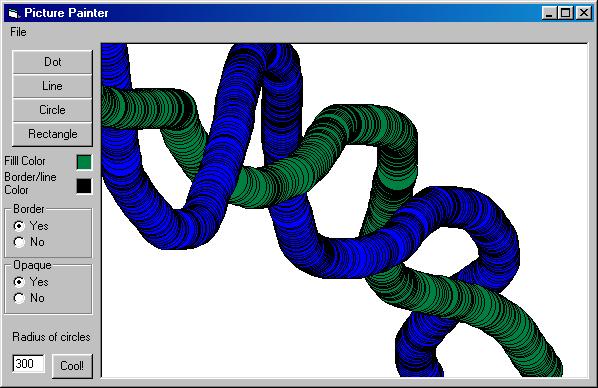Image resolution: width=598 pixels, height=388 pixels.
Task: Click the Cool! button
Action: tap(72, 366)
